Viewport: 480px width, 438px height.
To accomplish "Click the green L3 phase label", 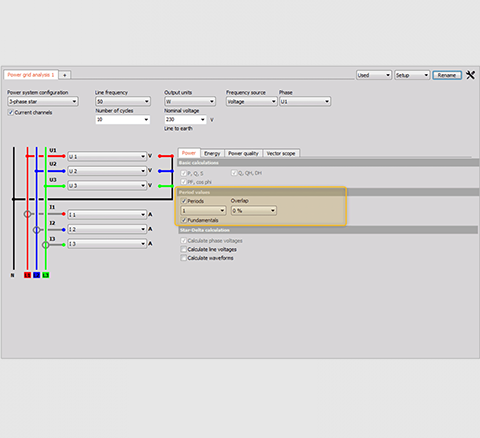I will click(x=46, y=275).
